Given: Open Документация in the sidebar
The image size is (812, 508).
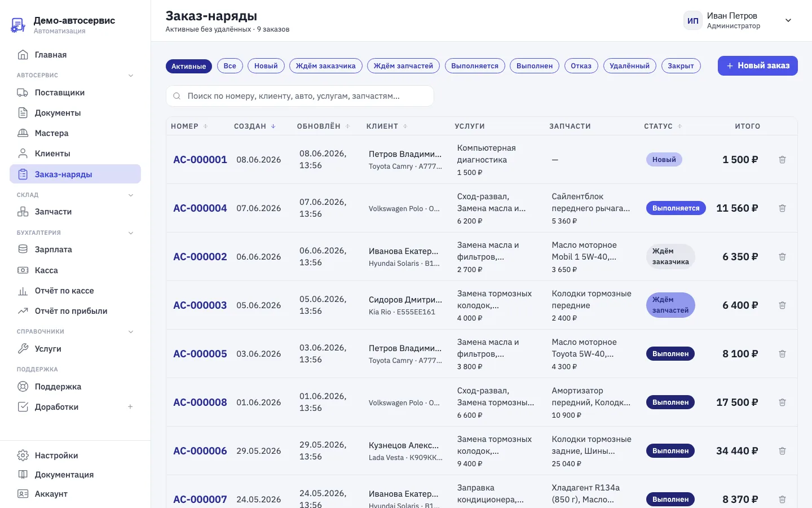Looking at the screenshot, I should [x=75, y=475].
